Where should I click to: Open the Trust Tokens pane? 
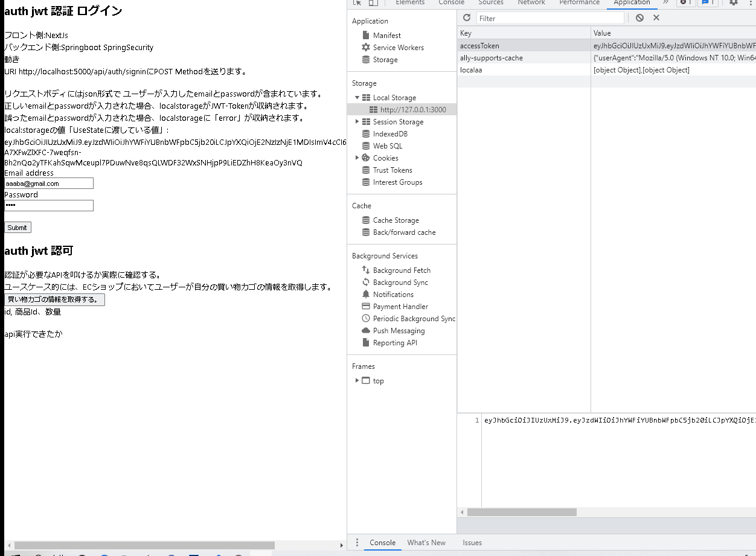pyautogui.click(x=391, y=170)
